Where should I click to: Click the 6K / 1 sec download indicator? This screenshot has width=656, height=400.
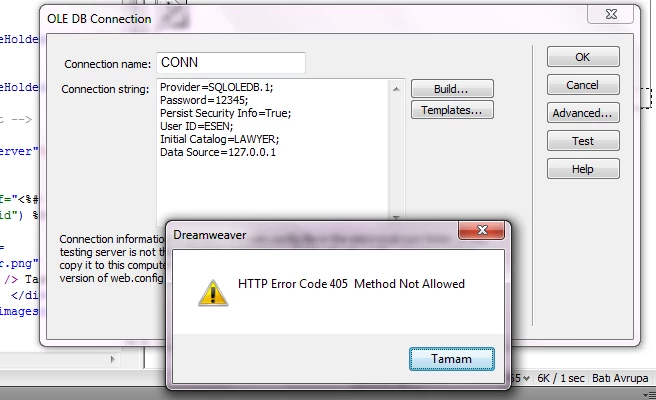pyautogui.click(x=561, y=378)
